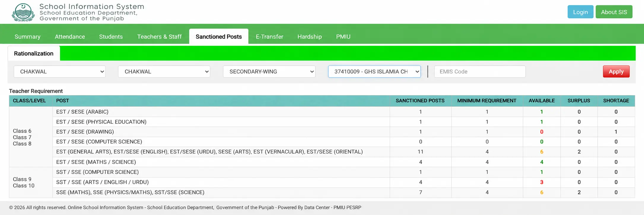Screen dimensions: 644x215
Task: Open the Teachers & Staff tab
Action: (159, 37)
